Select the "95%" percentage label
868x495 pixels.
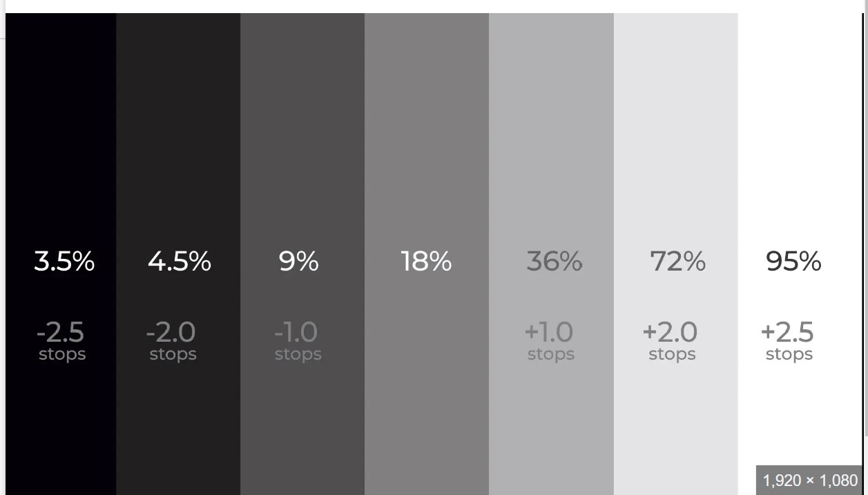pyautogui.click(x=793, y=262)
